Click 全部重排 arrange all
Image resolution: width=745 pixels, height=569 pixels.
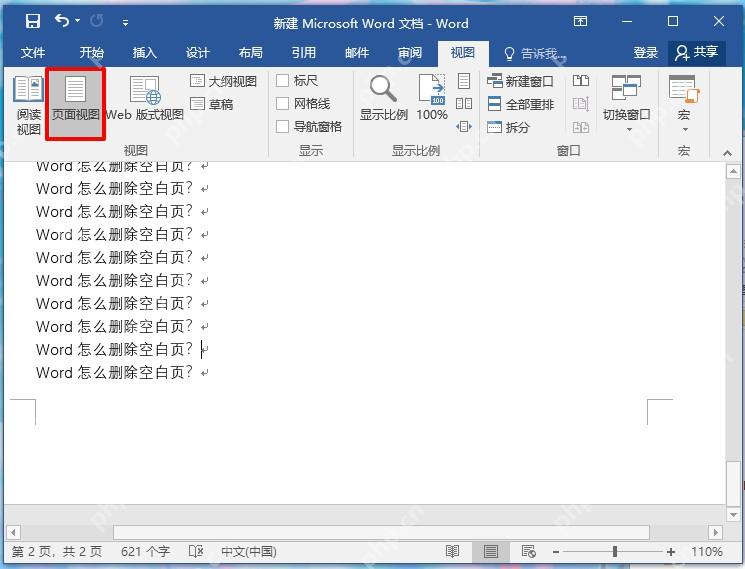coord(520,104)
